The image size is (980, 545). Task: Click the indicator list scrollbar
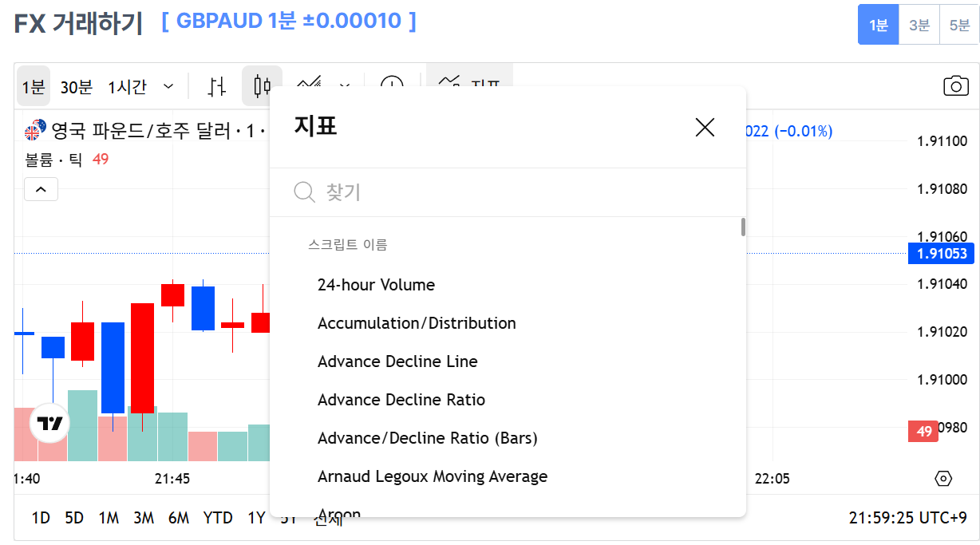pos(741,227)
